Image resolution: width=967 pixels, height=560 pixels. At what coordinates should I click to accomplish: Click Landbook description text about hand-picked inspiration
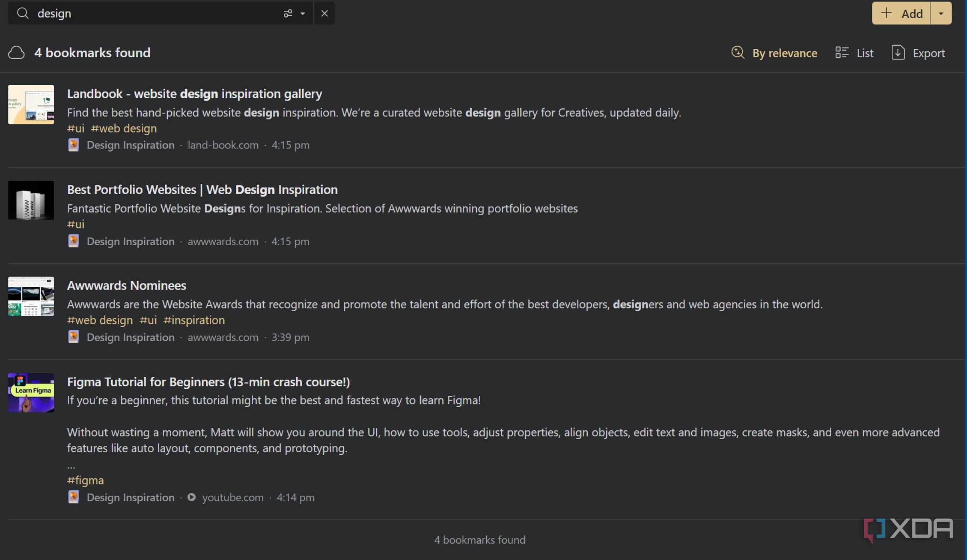374,113
